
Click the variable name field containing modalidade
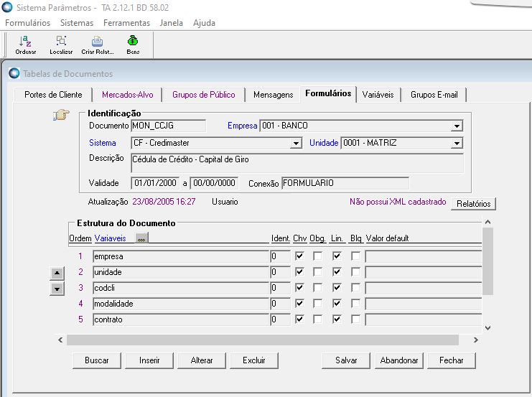tap(181, 304)
